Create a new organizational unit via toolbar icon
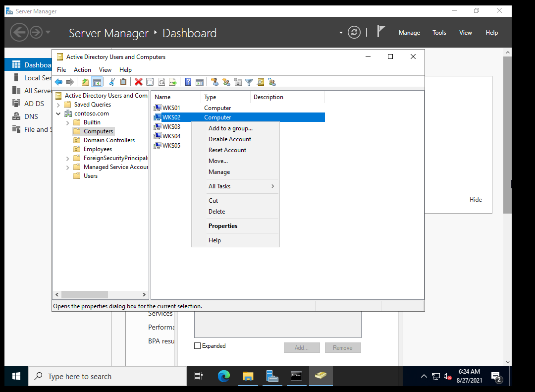This screenshot has width=535, height=392. tap(238, 82)
